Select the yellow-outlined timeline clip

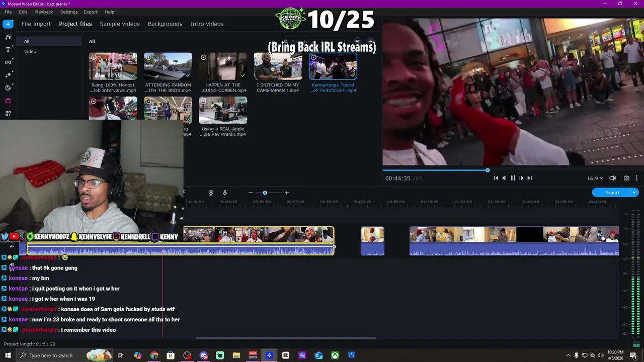click(x=180, y=241)
